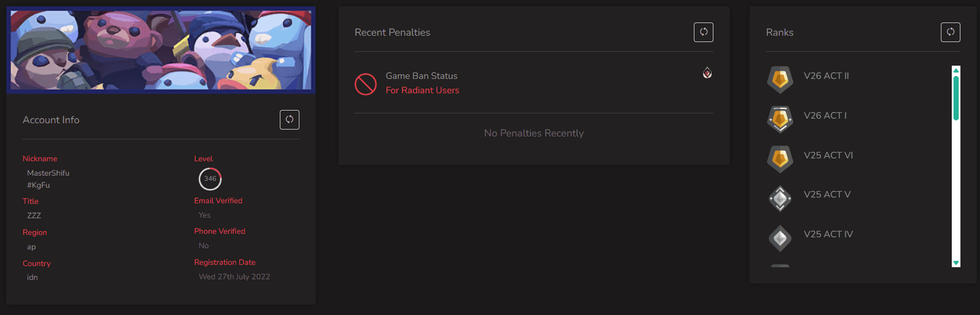The height and width of the screenshot is (315, 980).
Task: Click the For Radiant Users link
Action: click(422, 90)
